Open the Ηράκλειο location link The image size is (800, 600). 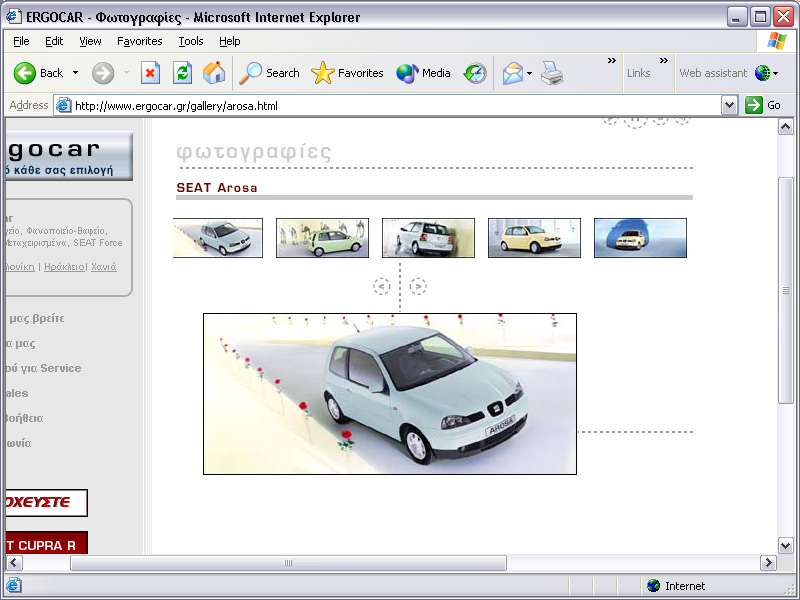[x=64, y=267]
